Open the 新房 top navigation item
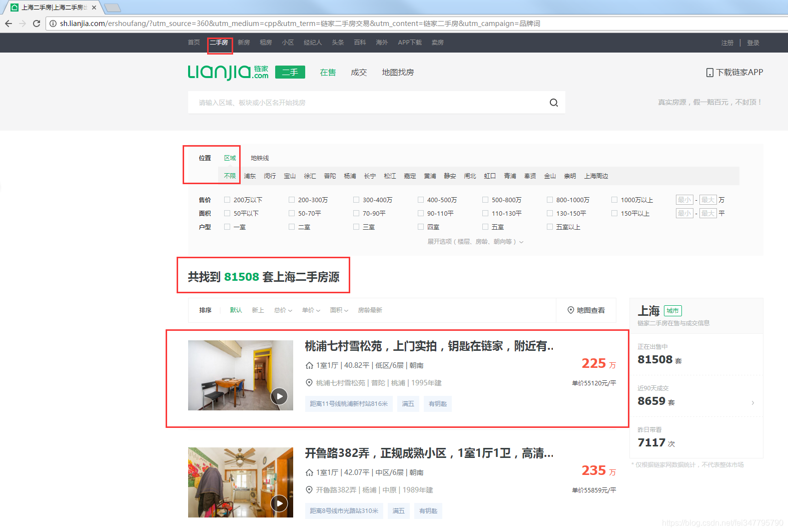The width and height of the screenshot is (788, 532). pyautogui.click(x=244, y=43)
